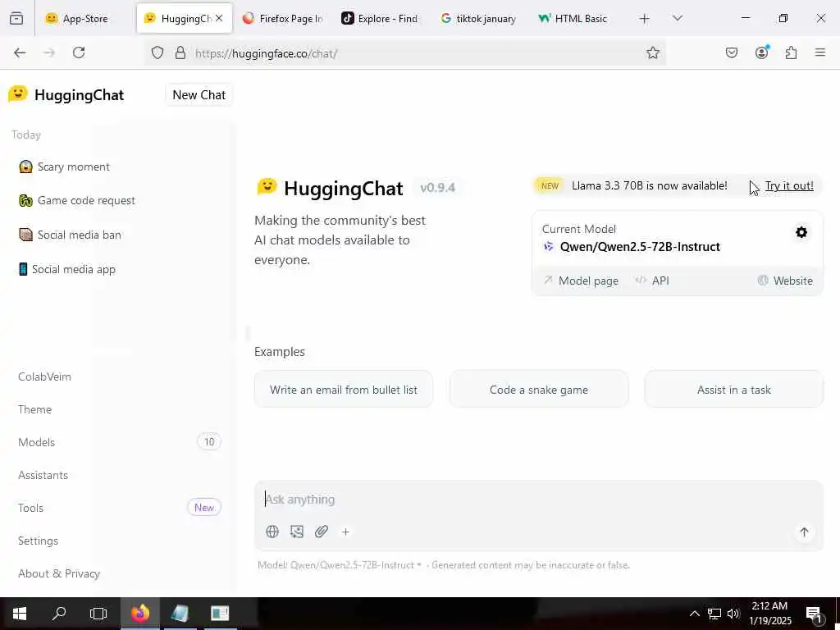
Task: View site security padlock info
Action: tap(180, 52)
